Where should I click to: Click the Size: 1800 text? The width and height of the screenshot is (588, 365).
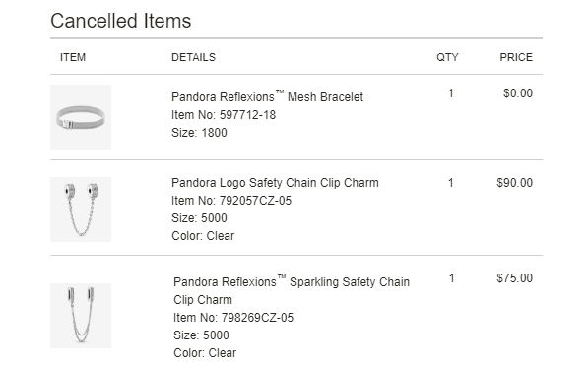coord(199,132)
